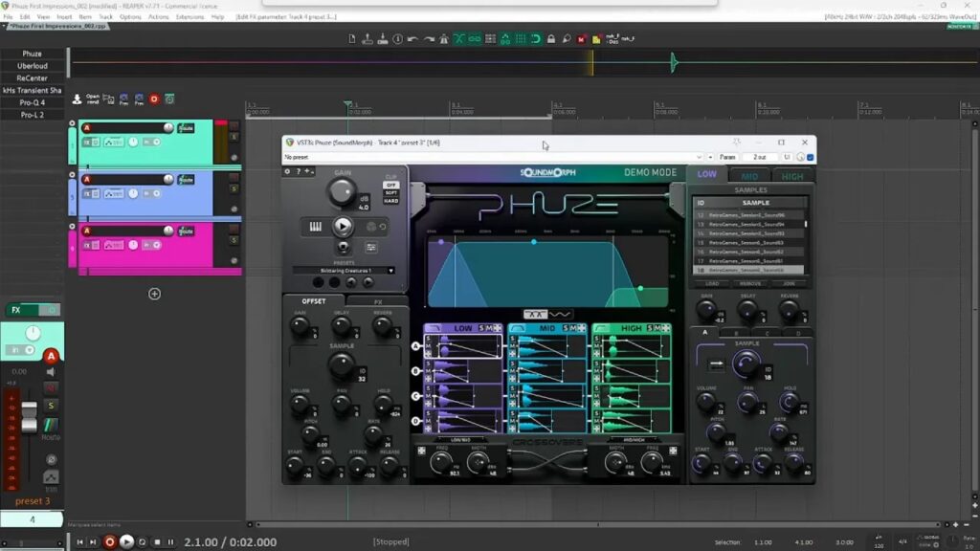Switch to the FX tab
Image resolution: width=980 pixels, height=551 pixels.
tap(377, 301)
